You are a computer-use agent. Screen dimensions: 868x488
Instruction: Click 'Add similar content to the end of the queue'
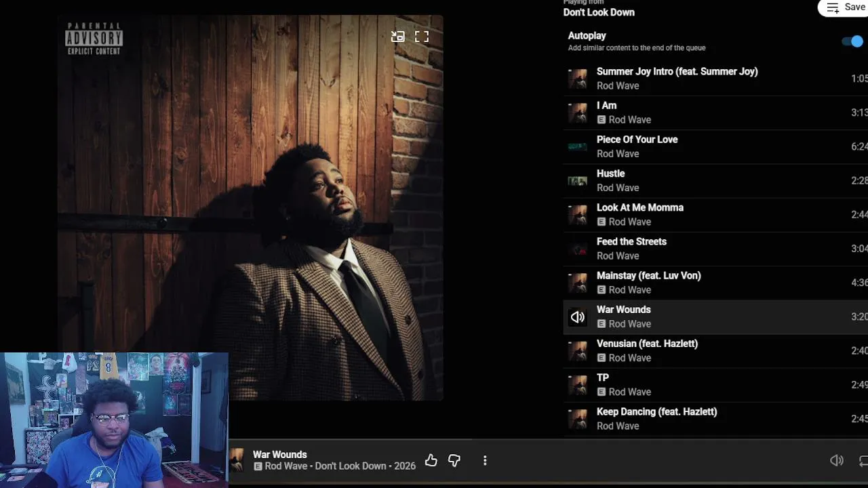(637, 48)
